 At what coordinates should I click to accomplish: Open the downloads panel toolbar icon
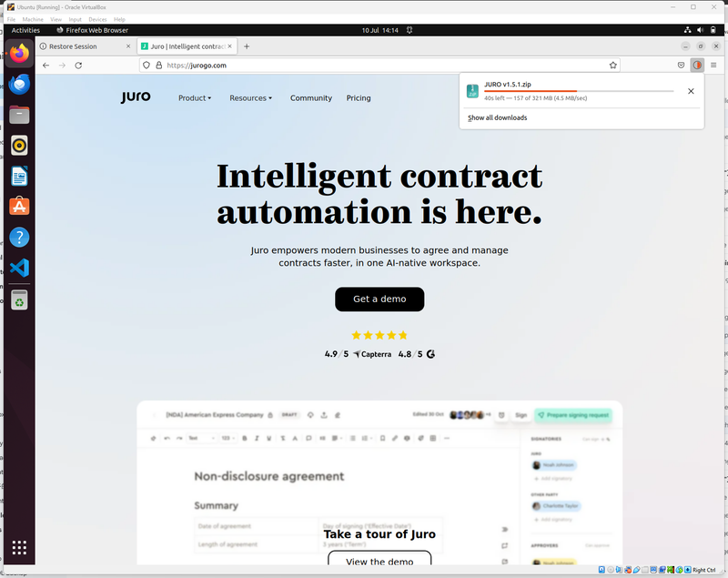698,66
